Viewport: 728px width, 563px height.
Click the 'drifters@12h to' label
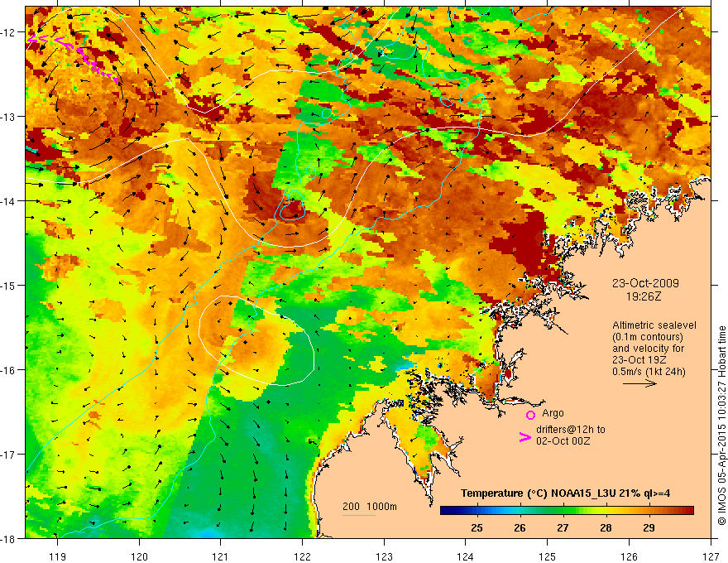point(571,429)
